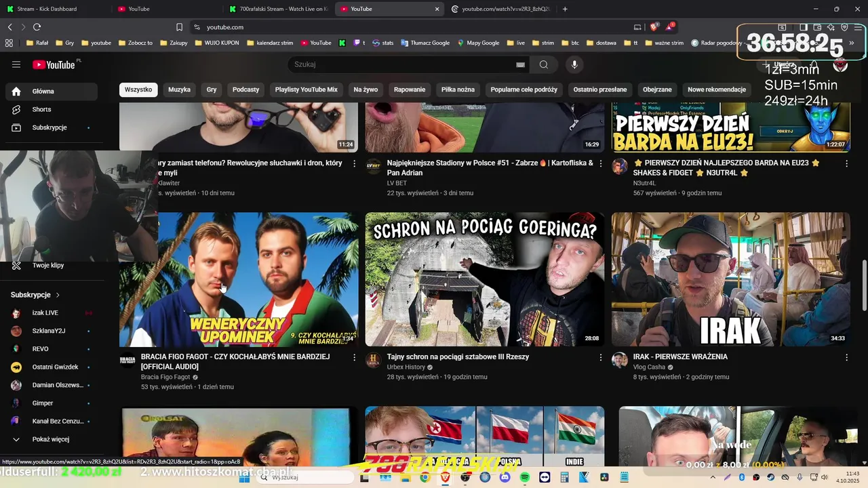Open Chrome from the taskbar
This screenshot has width=868, height=488.
coord(425,477)
